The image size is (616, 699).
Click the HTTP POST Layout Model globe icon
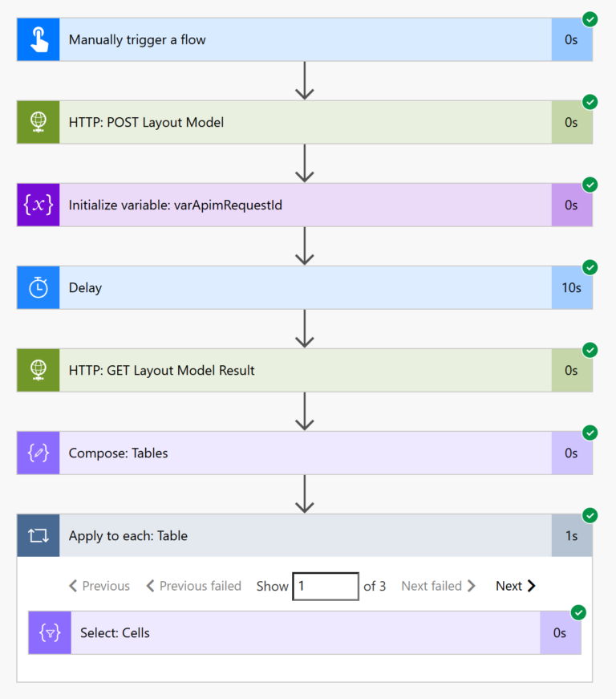click(38, 122)
